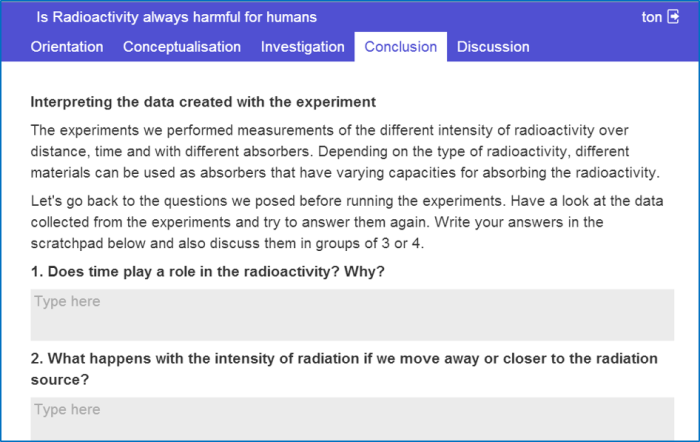Select the Conclusion tab
Screen dimensions: 700x442
pos(400,46)
